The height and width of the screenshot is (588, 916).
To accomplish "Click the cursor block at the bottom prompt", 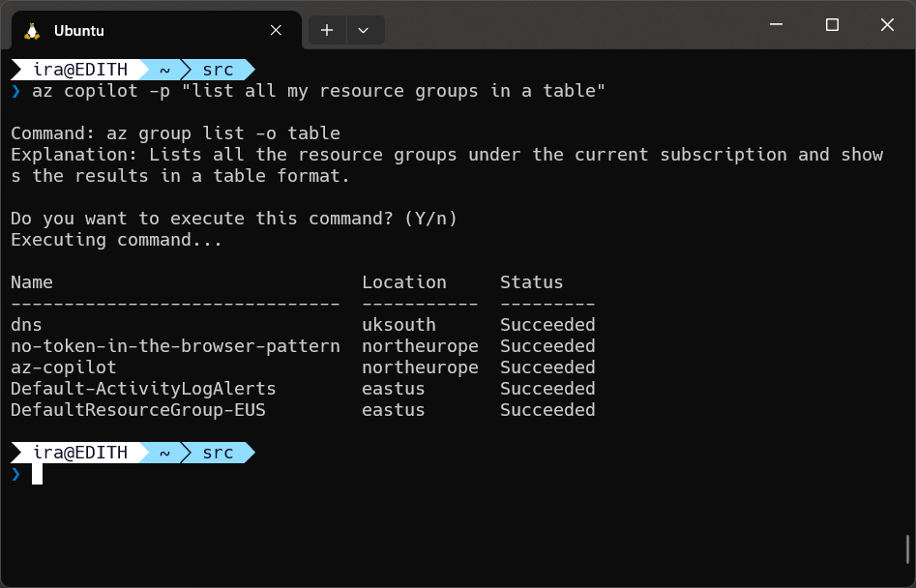I will 37,474.
